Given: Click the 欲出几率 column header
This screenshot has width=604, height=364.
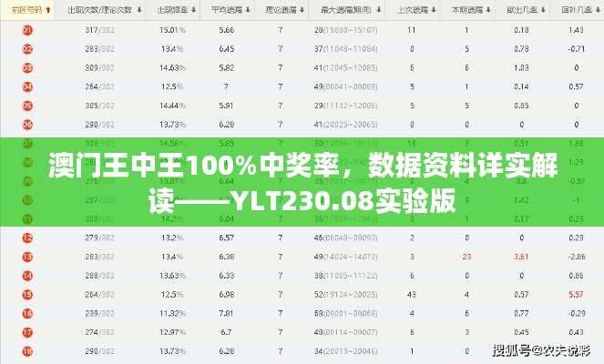Looking at the screenshot, I should point(520,11).
